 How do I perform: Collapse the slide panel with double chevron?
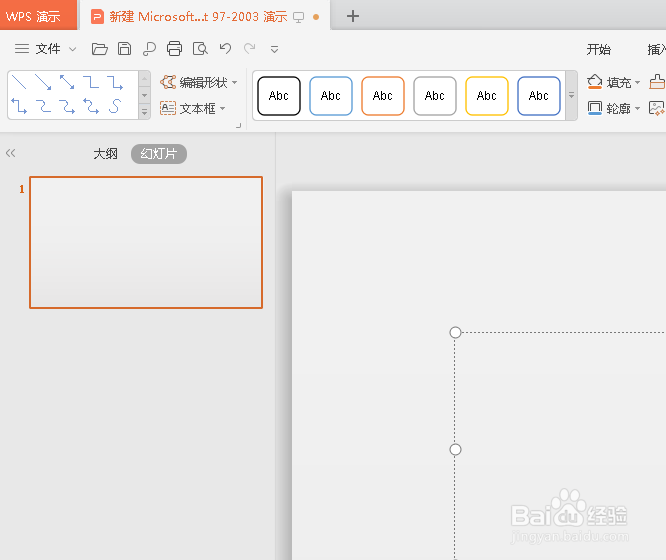(11, 153)
